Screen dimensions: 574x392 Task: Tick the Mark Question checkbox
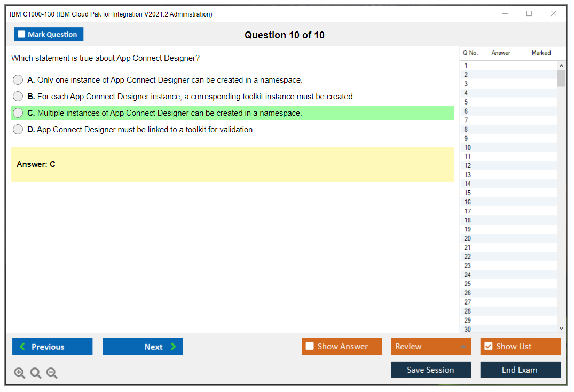pos(22,34)
